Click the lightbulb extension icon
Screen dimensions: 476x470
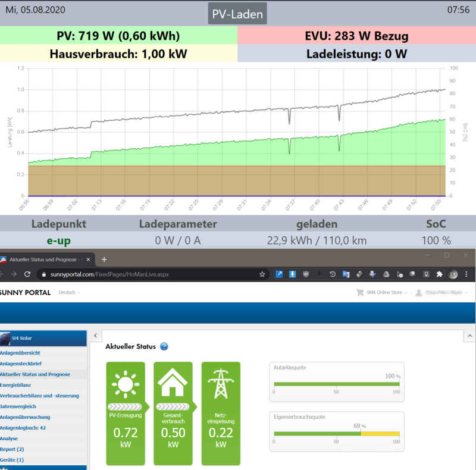tap(426, 274)
